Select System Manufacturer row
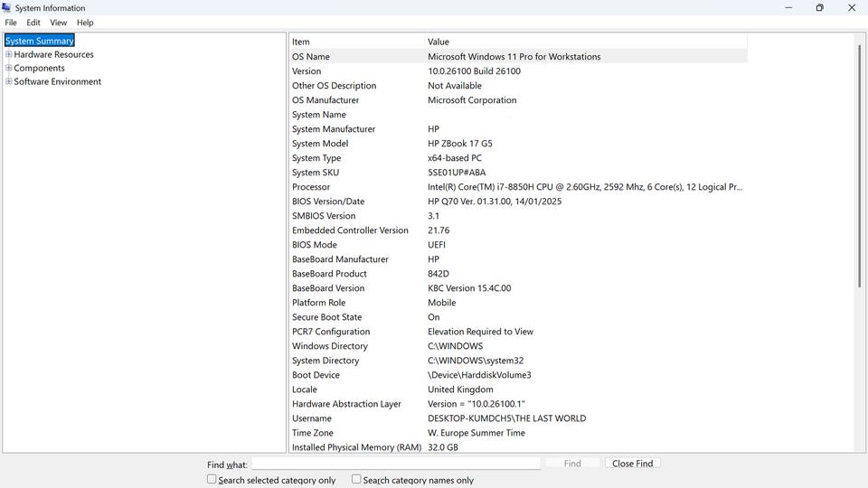Image resolution: width=868 pixels, height=488 pixels. point(518,129)
